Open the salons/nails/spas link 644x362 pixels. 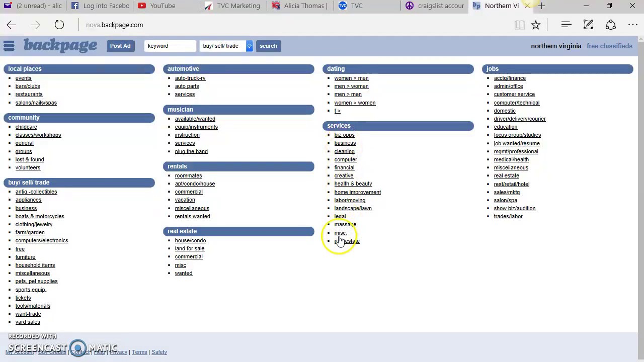pyautogui.click(x=36, y=103)
